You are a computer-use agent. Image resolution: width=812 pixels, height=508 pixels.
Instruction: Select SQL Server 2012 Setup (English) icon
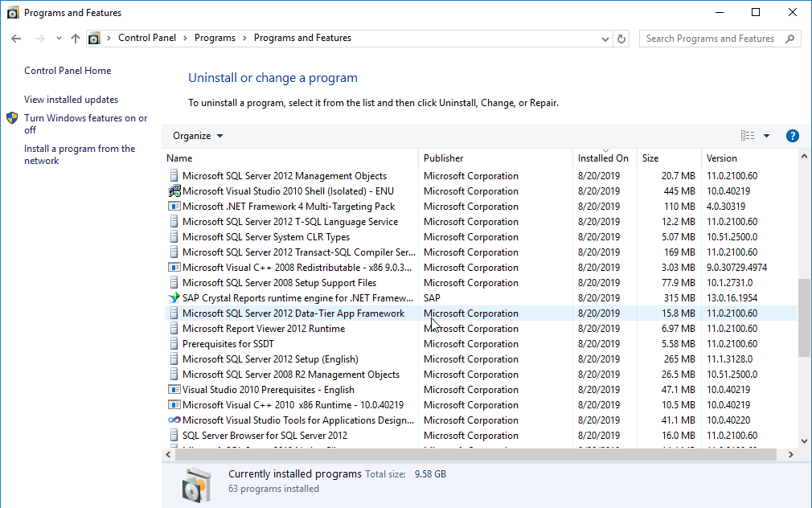(174, 359)
